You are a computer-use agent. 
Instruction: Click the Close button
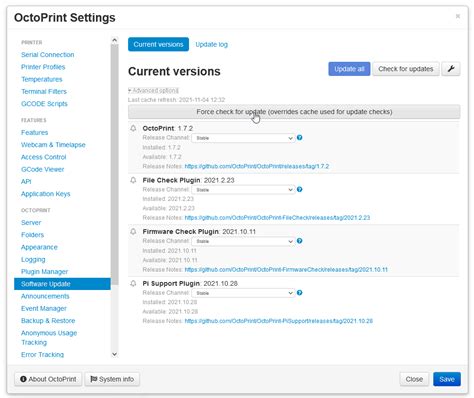pos(414,379)
